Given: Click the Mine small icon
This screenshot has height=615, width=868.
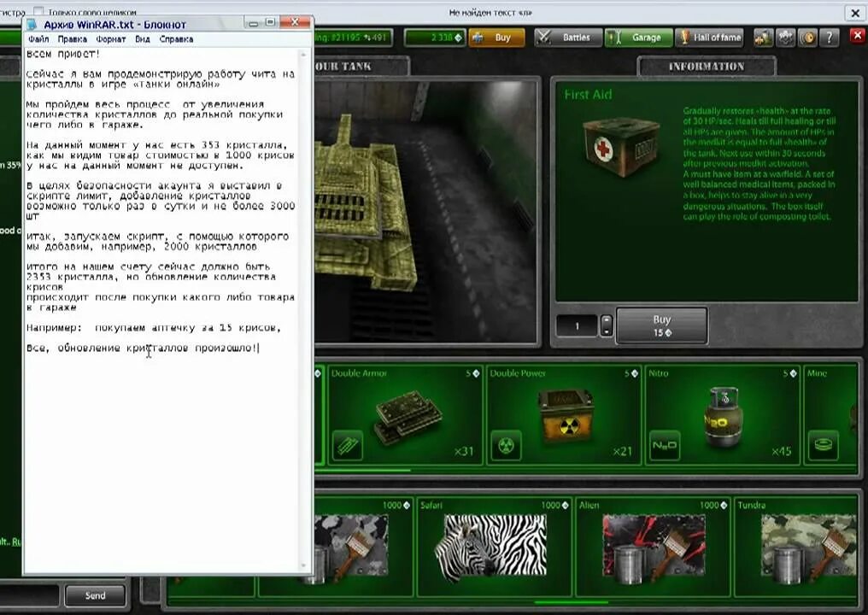Looking at the screenshot, I should 824,445.
